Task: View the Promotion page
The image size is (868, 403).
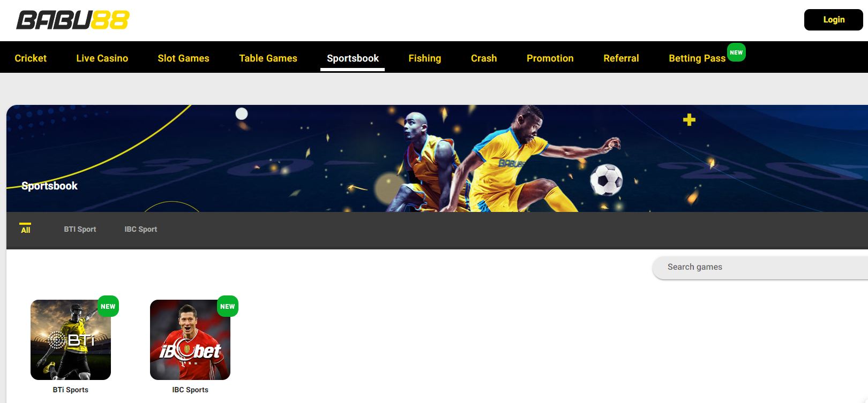Action: (550, 58)
